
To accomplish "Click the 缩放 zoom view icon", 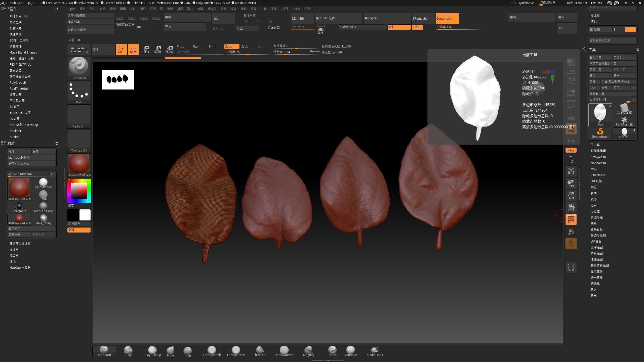I will click(571, 195).
